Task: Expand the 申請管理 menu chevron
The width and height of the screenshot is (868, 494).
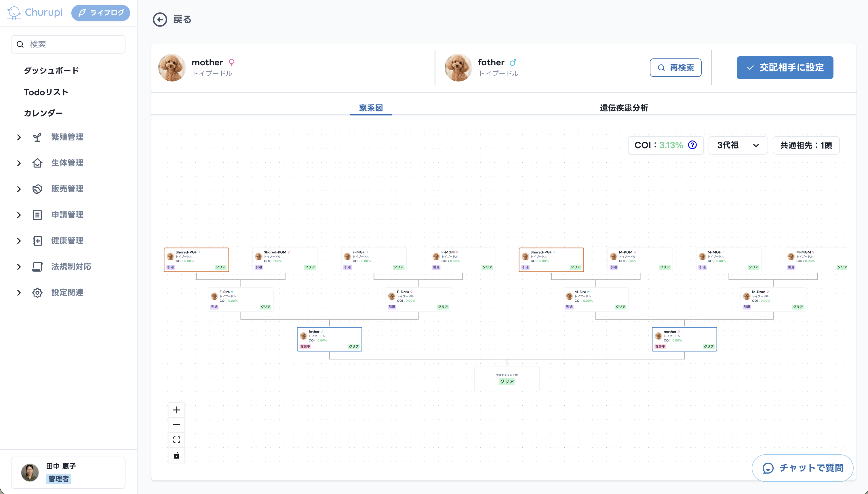Action: click(19, 215)
